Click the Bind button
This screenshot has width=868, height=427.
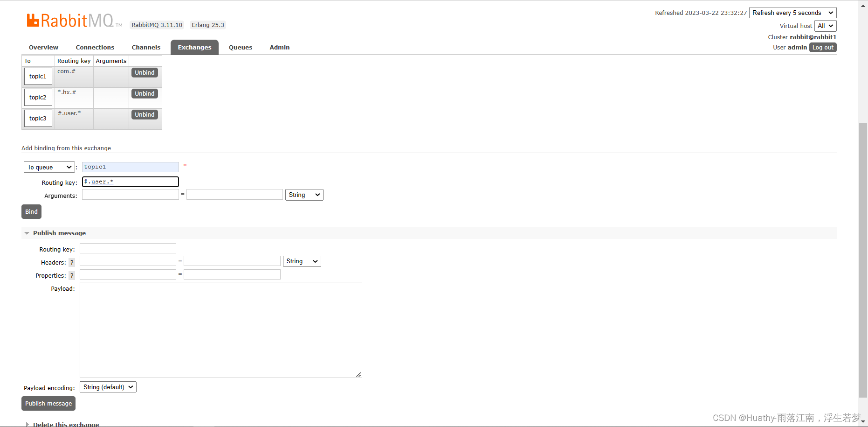pos(31,211)
